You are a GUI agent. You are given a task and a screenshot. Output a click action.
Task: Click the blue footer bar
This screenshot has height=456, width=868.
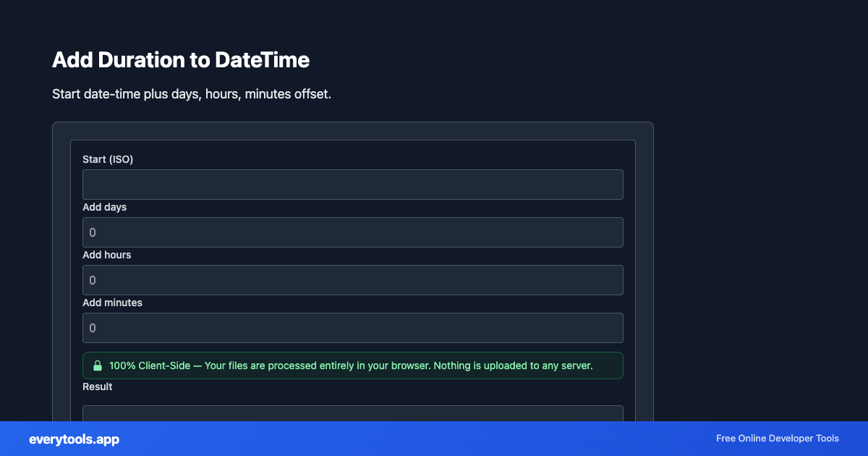pyautogui.click(x=434, y=439)
